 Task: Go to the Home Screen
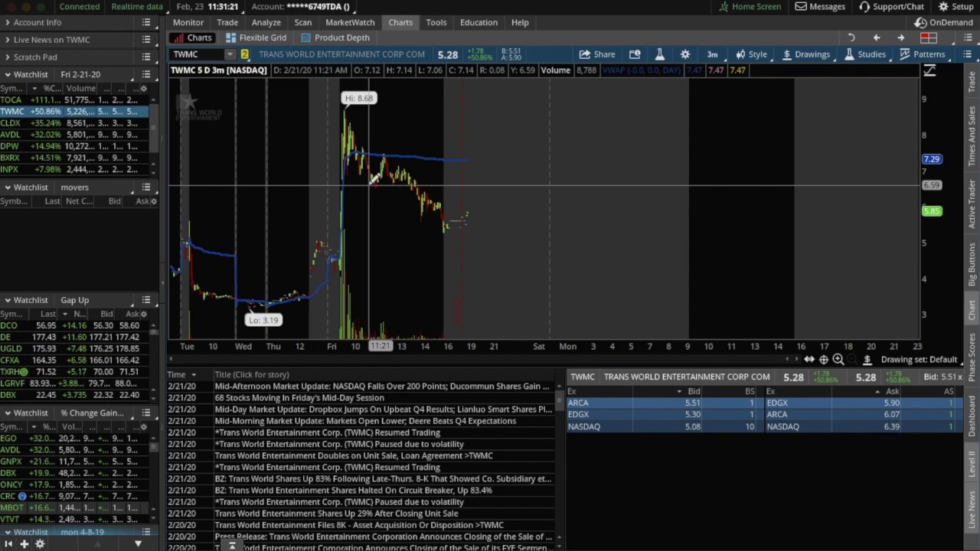coord(749,6)
